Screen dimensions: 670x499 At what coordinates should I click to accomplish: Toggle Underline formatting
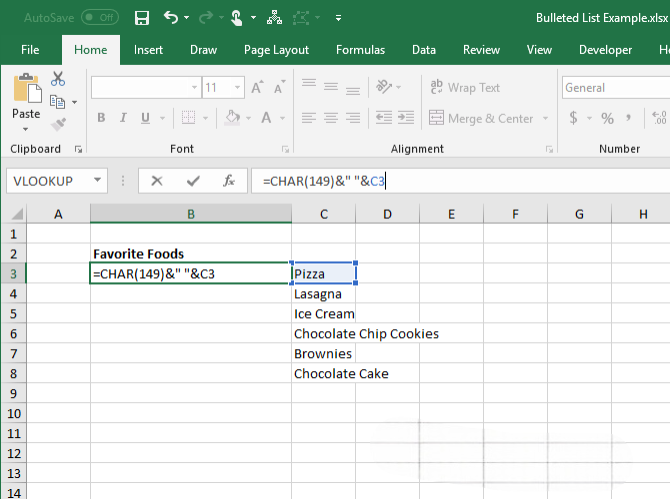[145, 117]
